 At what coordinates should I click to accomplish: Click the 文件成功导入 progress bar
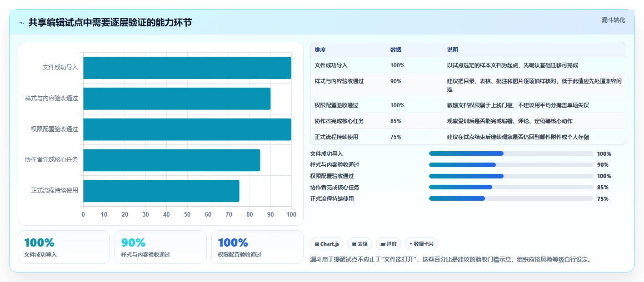point(511,153)
